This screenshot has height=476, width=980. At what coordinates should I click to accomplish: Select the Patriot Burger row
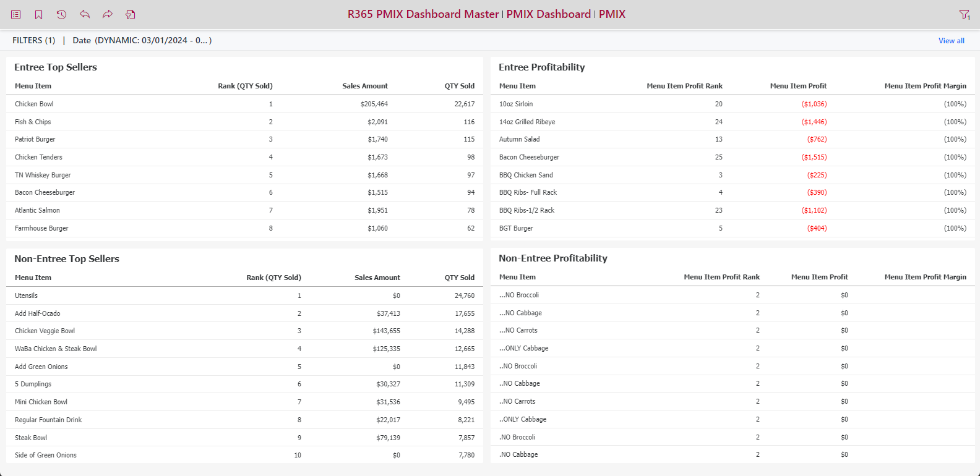pyautogui.click(x=244, y=139)
